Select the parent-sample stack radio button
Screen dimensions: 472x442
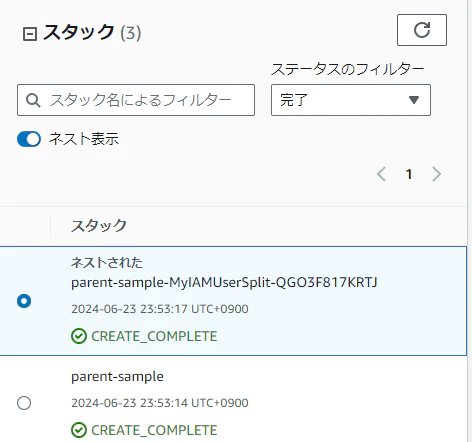point(24,403)
